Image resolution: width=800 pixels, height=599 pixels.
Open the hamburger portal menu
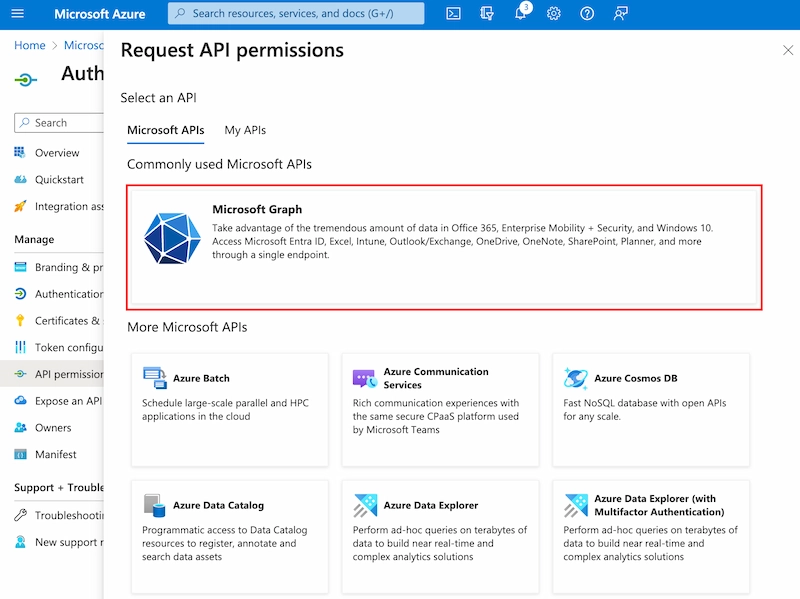coord(17,14)
